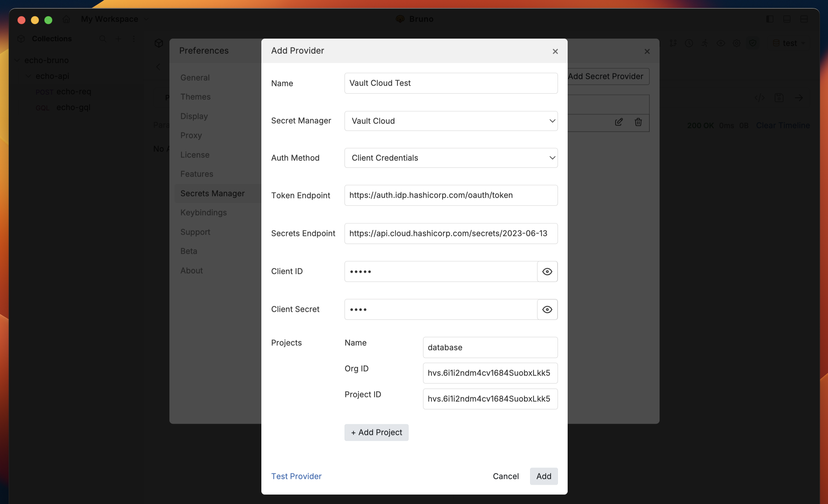Click the Test Provider link
This screenshot has height=504, width=828.
point(296,476)
